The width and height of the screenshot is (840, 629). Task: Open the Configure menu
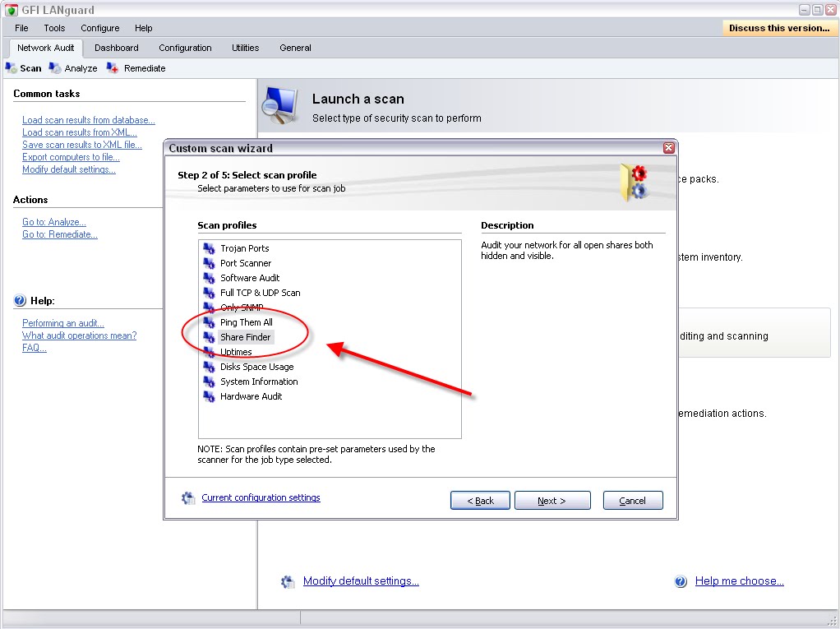pos(99,28)
